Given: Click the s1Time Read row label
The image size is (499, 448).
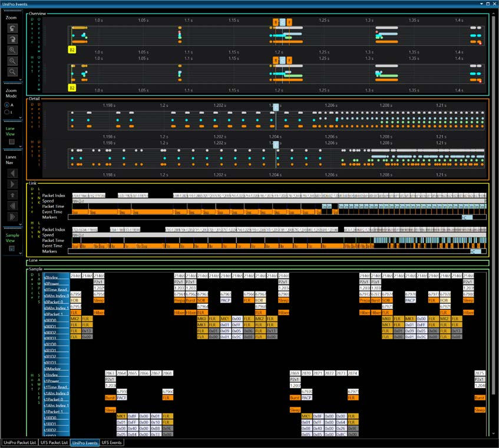Looking at the screenshot, I should (56, 387).
